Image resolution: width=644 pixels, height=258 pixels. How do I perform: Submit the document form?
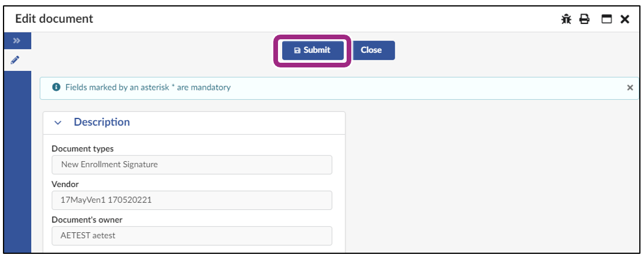click(313, 50)
